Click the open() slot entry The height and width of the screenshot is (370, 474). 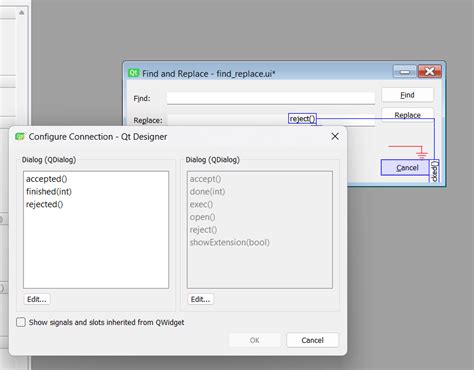(x=202, y=217)
